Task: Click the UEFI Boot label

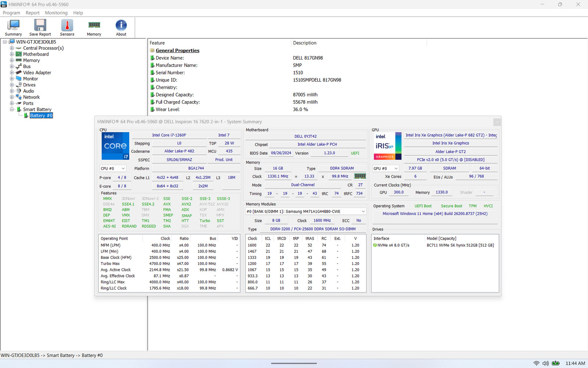Action: coord(423,206)
